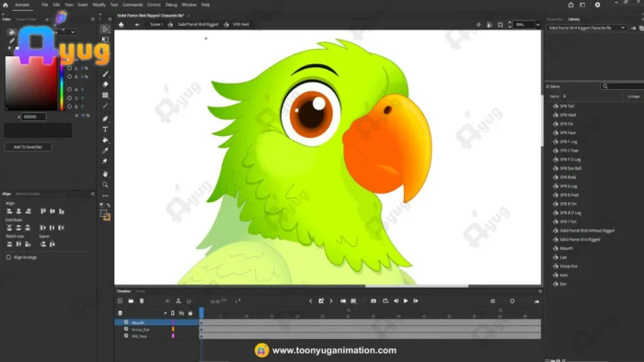Screen dimensions: 644x362
Task: Select the Paint Bucket tool
Action: [x=105, y=141]
